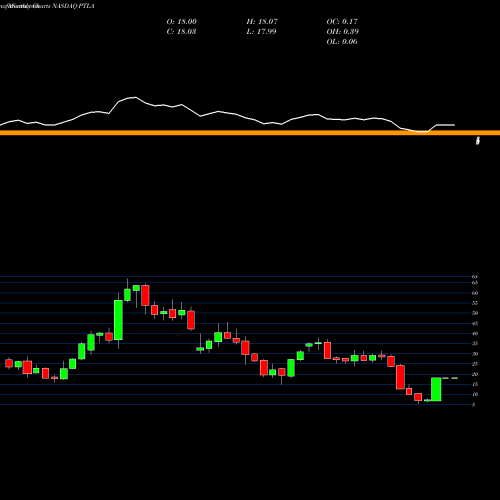The image size is (500, 500).
Task: Select the open value O: 18.00
Action: click(x=182, y=22)
